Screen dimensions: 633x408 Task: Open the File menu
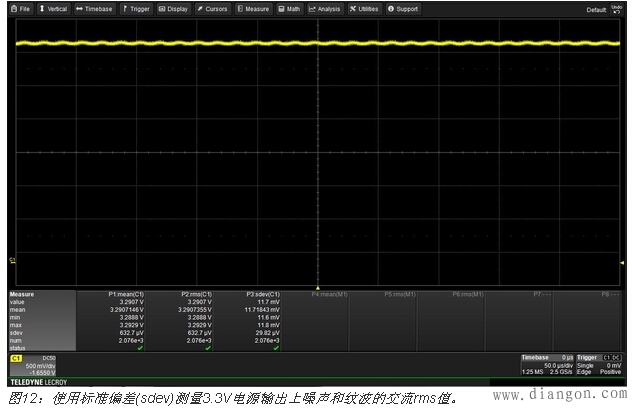point(20,8)
